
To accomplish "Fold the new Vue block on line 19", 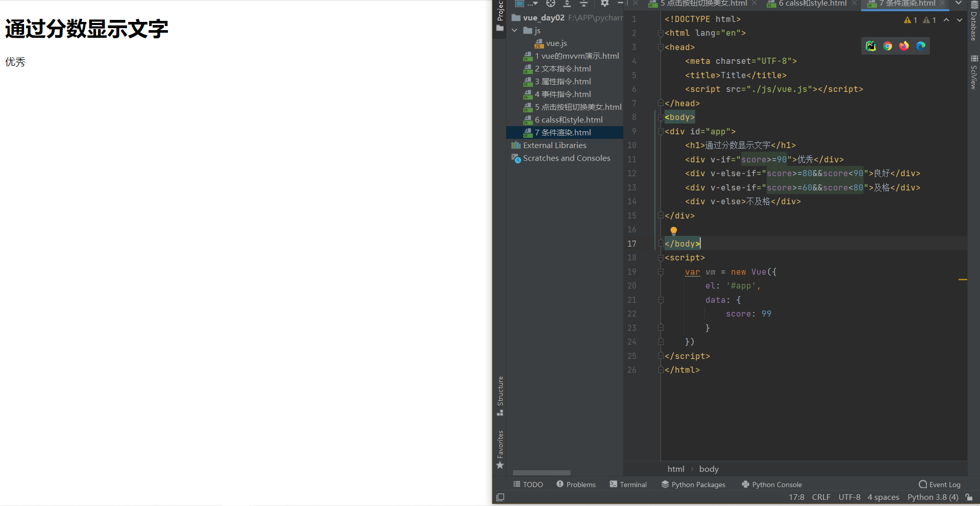I will coord(660,272).
